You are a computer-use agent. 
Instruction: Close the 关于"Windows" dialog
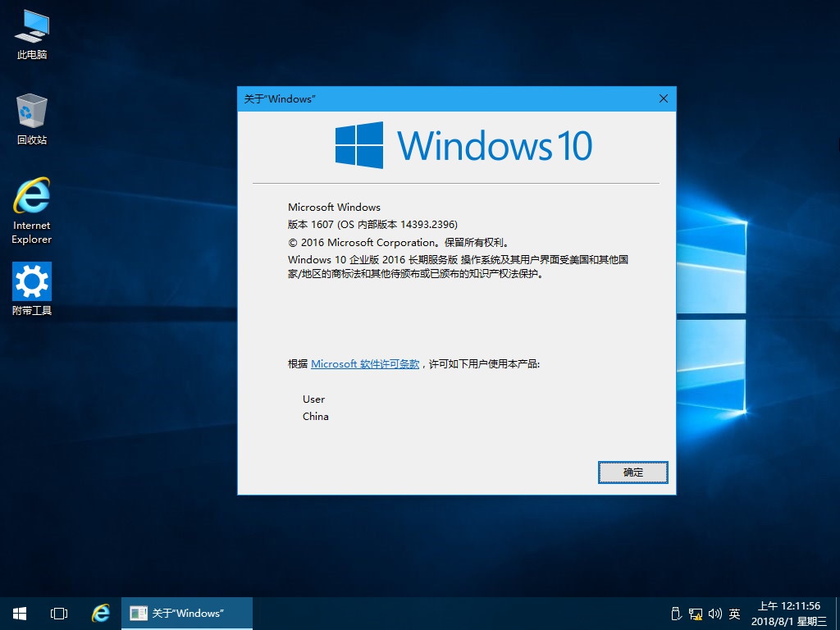pos(663,98)
